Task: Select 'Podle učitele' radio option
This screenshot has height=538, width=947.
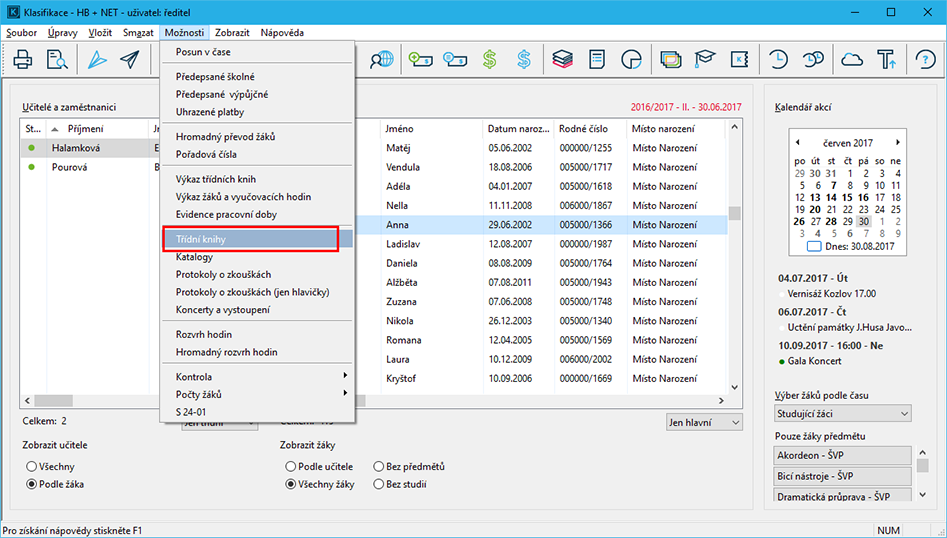Action: (291, 466)
